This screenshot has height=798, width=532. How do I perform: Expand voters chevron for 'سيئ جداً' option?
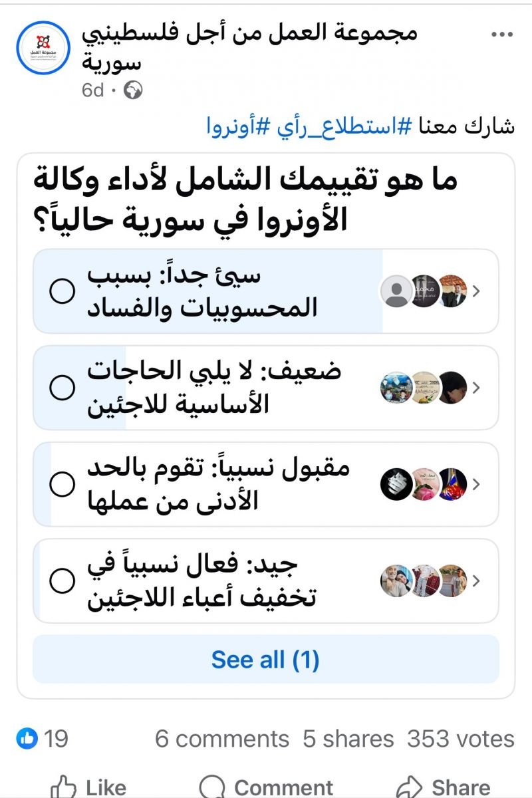tap(477, 291)
